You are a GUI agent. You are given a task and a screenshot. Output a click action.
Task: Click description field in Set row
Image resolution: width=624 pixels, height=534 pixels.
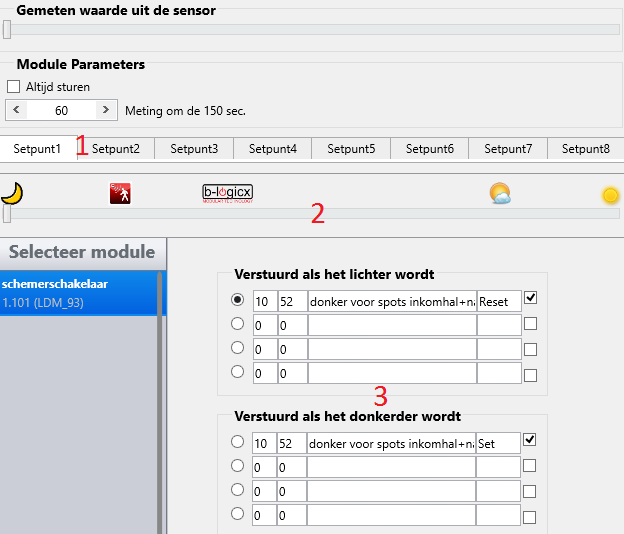[x=391, y=443]
